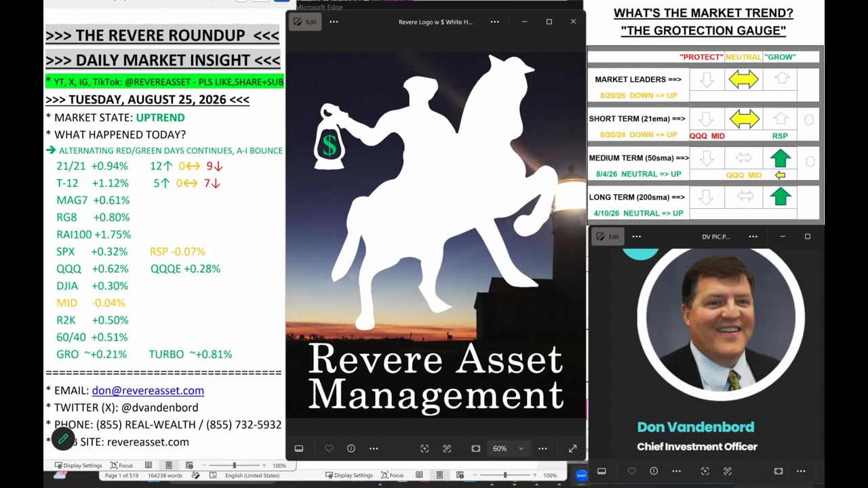Click the track changes icon in Word status bar
Viewport: 868px width, 488px height.
pos(196,476)
